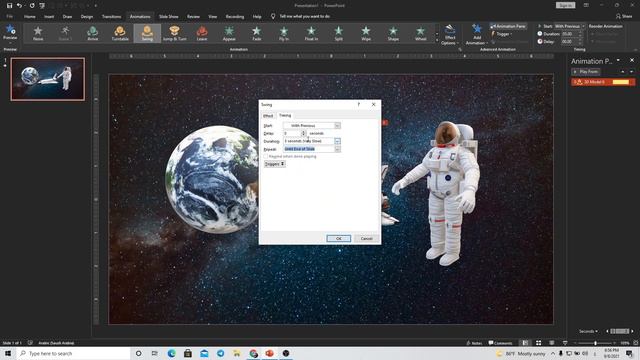Choose the Float In entrance effect
Viewport: 640px width, 360px height.
311,33
